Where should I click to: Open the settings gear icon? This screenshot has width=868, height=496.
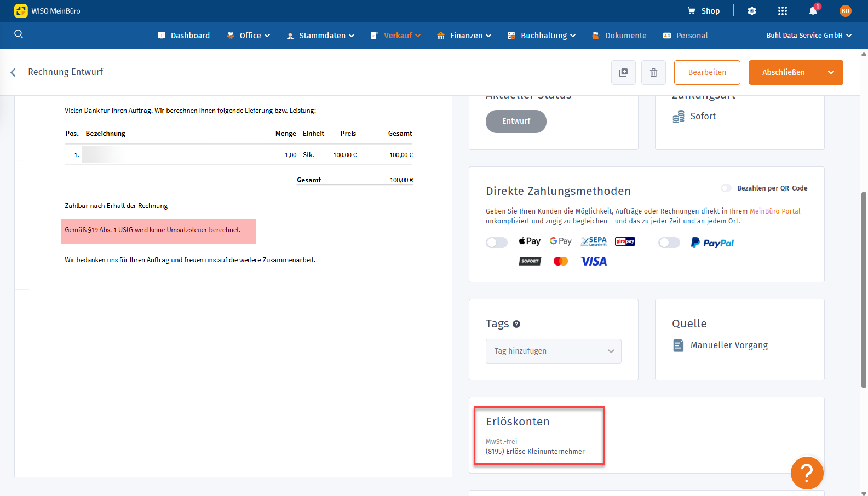pyautogui.click(x=752, y=11)
